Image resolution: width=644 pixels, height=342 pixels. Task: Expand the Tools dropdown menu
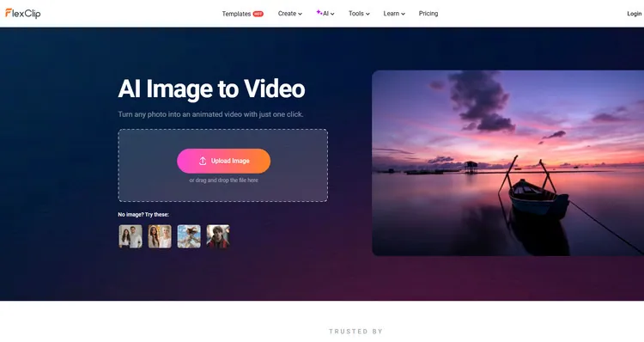click(x=359, y=14)
